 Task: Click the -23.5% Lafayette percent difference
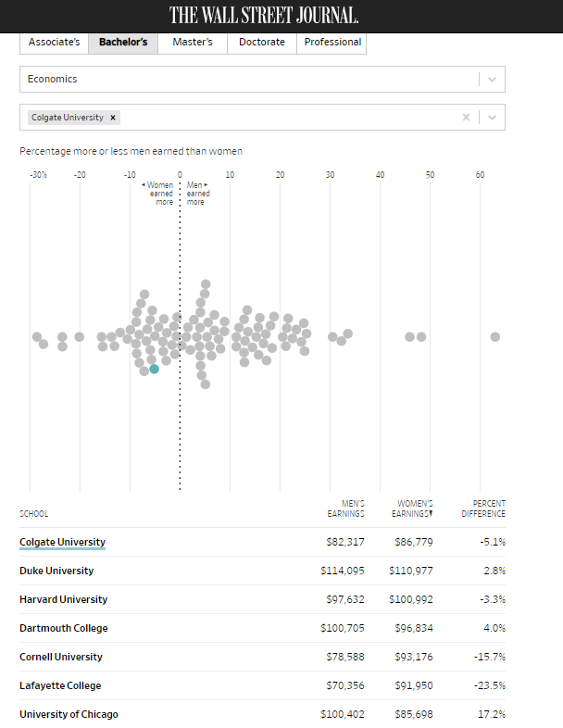(x=490, y=685)
